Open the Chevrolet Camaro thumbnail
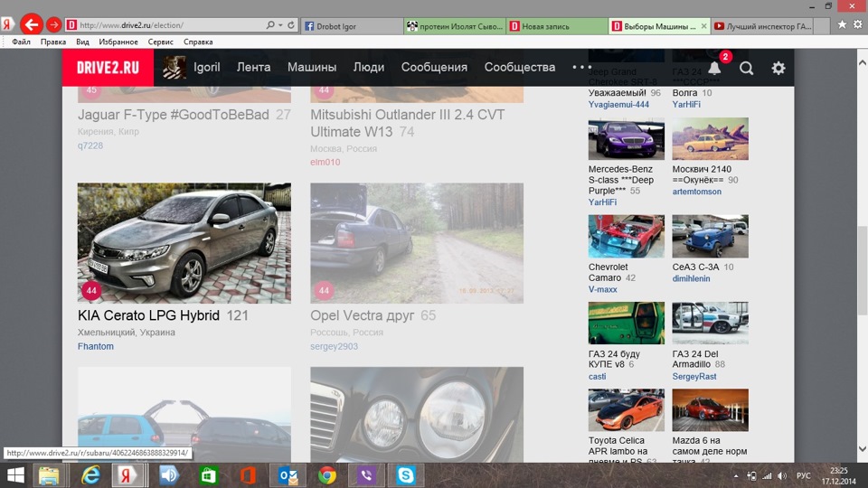Screen dimensions: 868x488 626,236
